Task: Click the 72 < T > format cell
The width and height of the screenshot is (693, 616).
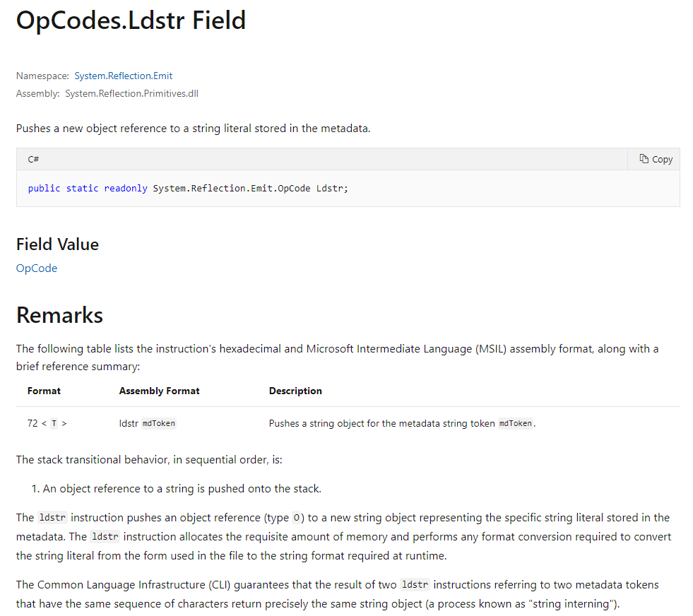Action: pyautogui.click(x=47, y=424)
